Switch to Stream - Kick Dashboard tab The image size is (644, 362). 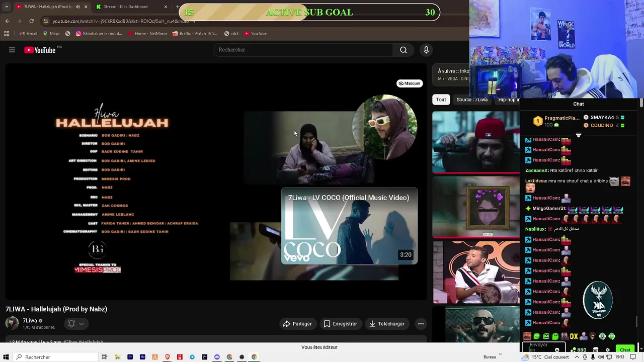(126, 7)
